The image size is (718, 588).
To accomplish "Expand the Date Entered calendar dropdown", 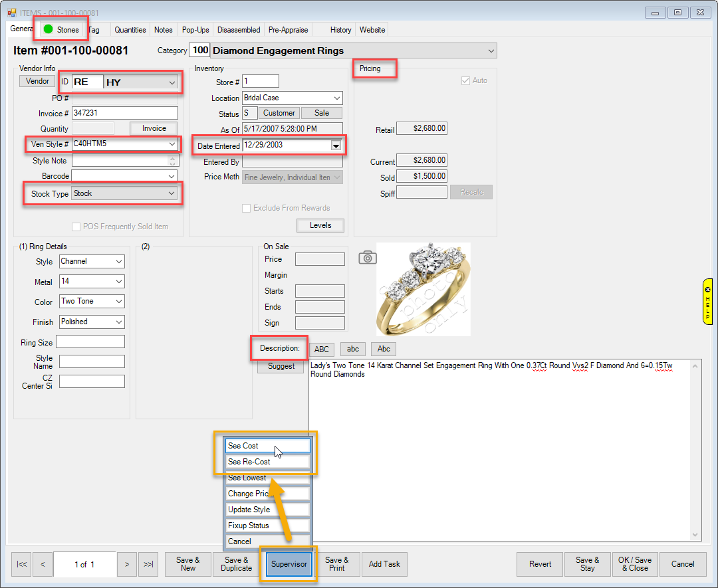I will (x=336, y=146).
